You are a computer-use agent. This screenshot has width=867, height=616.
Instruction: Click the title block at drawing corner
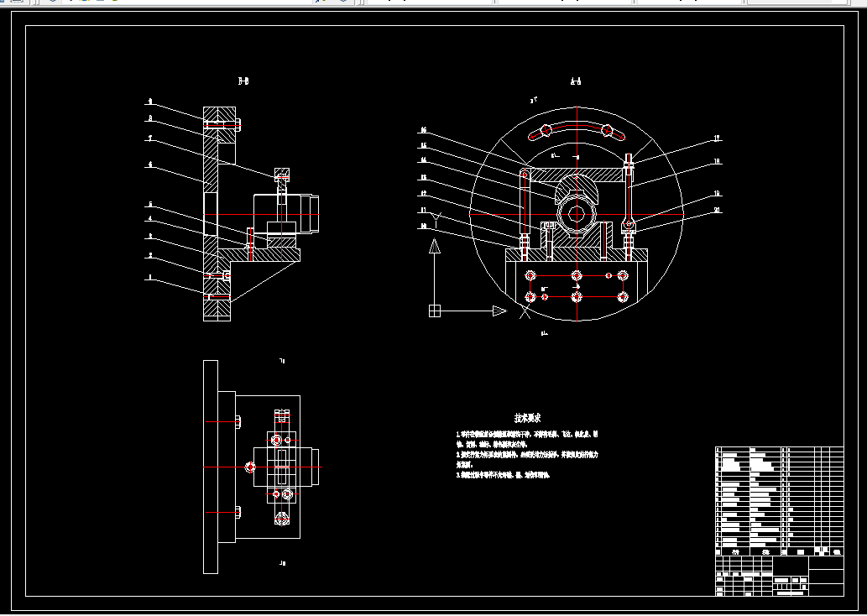tap(780, 576)
